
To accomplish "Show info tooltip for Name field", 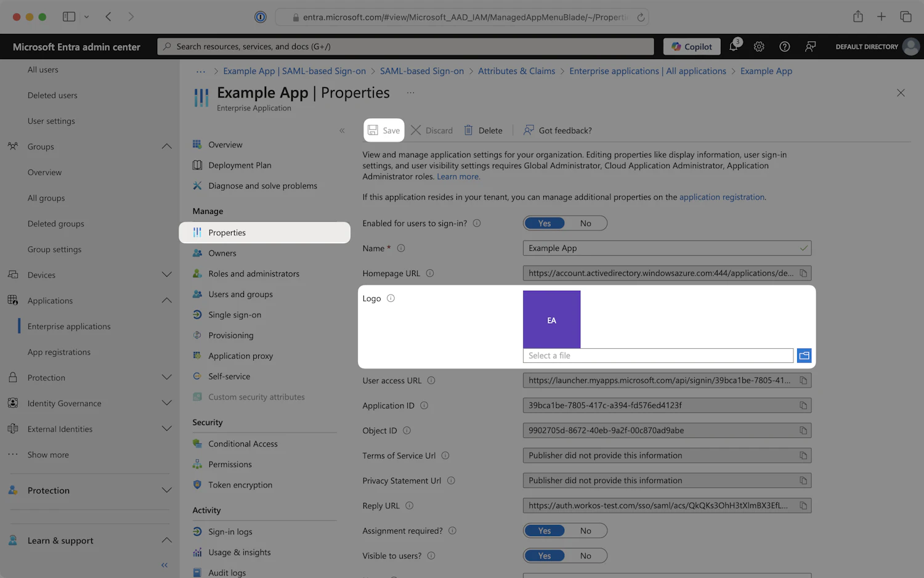I will tap(401, 248).
